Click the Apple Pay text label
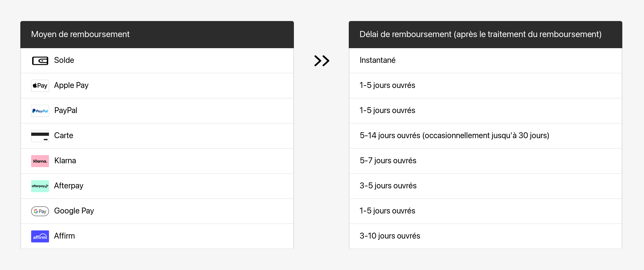The width and height of the screenshot is (644, 270). (71, 85)
